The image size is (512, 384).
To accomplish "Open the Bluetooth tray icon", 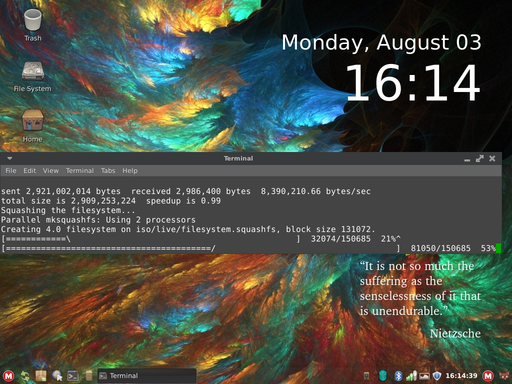I will [398, 376].
